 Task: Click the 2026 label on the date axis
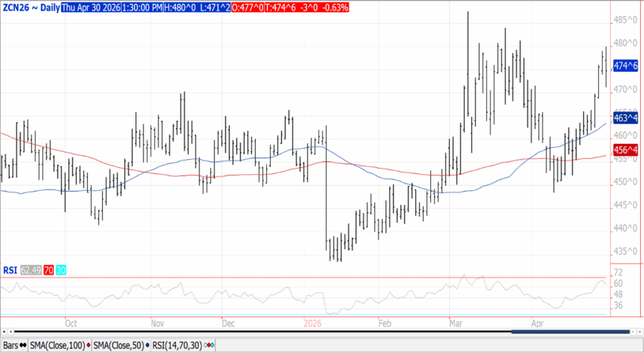(x=312, y=323)
